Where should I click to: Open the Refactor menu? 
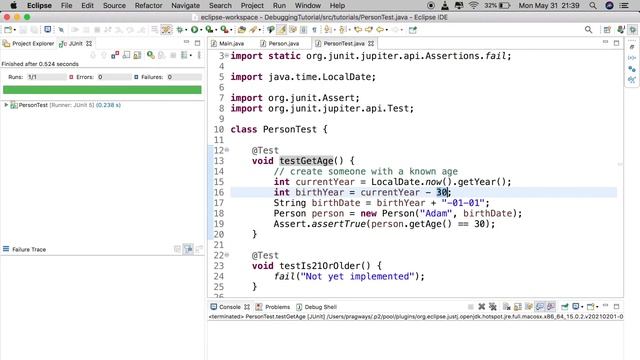point(148,6)
